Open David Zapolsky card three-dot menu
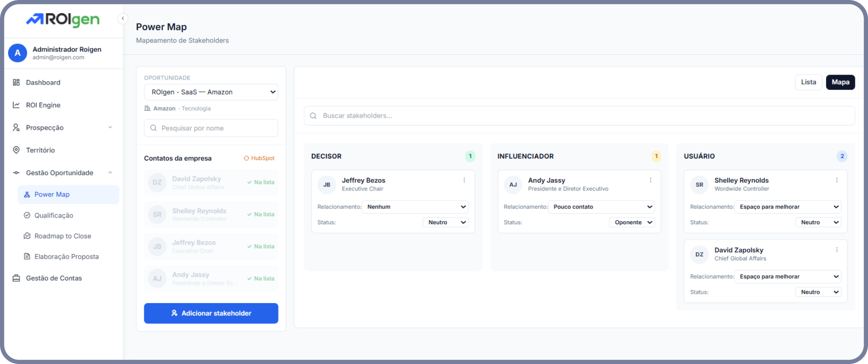Image resolution: width=868 pixels, height=364 pixels. coord(836,250)
